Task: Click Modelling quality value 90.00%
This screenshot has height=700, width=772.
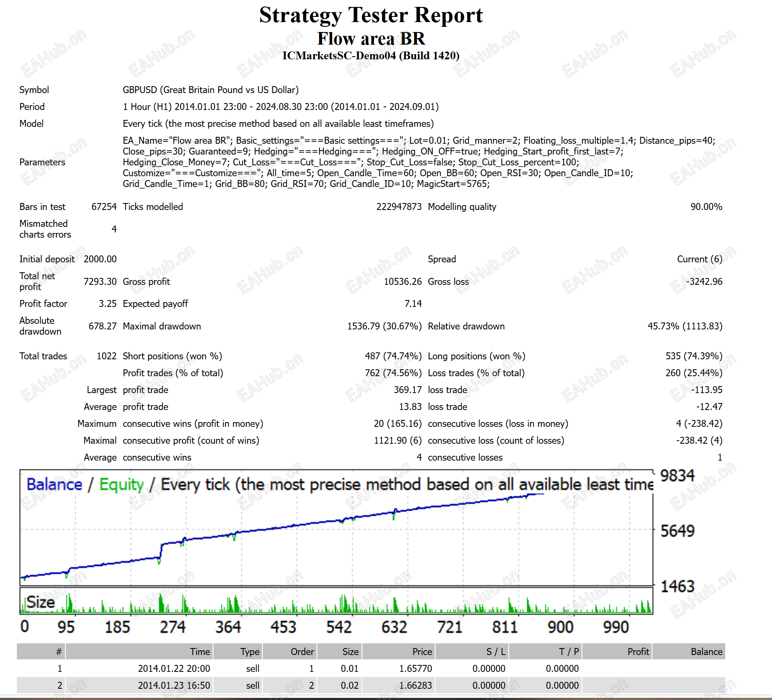Action: (706, 206)
